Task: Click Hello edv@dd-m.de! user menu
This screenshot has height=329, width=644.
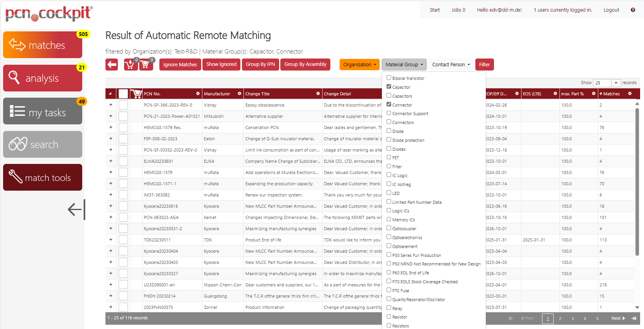Action: tap(499, 10)
